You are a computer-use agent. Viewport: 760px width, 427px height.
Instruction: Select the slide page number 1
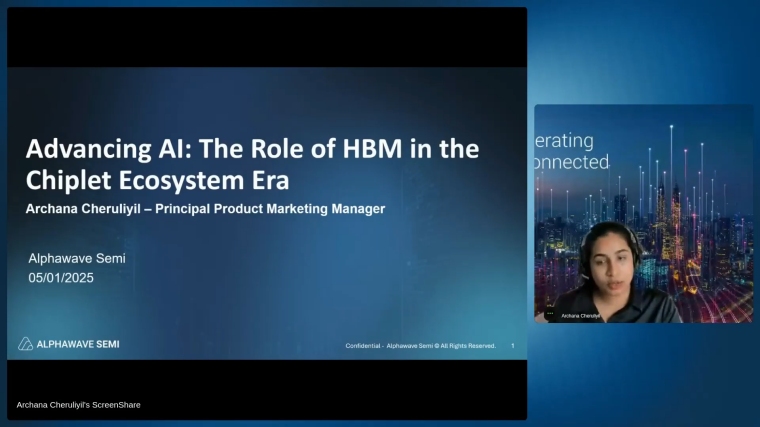[513, 346]
